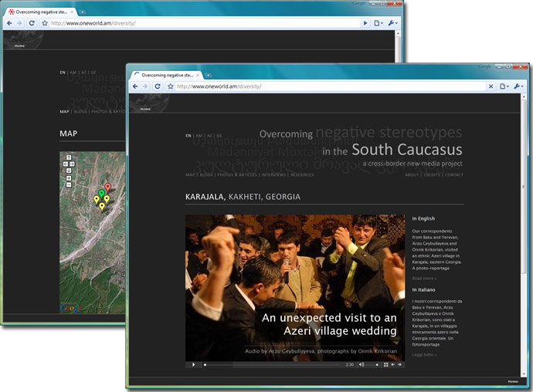Reload the page in front browser window
The width and height of the screenshot is (533, 392).
158,86
